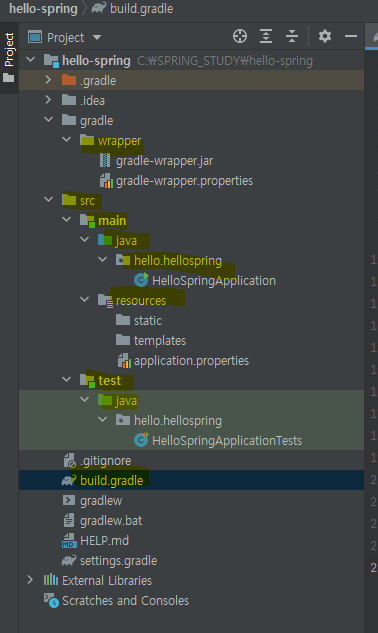Select the HELP.md file
This screenshot has width=378, height=633.
pyautogui.click(x=104, y=541)
